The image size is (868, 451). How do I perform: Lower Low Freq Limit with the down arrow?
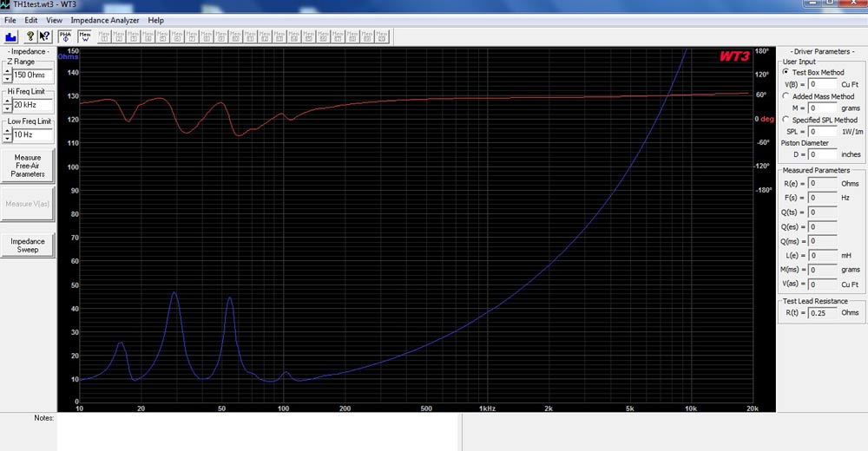tap(7, 139)
